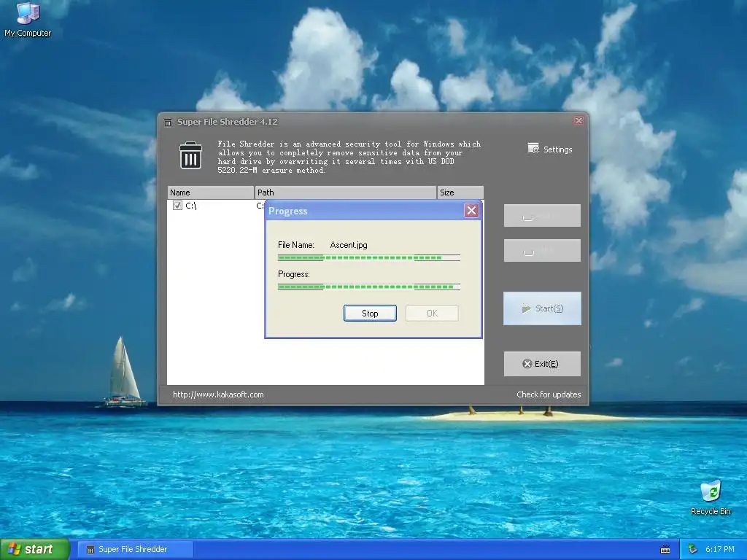Image resolution: width=747 pixels, height=560 pixels.
Task: Close the Progress dialog
Action: 472,211
